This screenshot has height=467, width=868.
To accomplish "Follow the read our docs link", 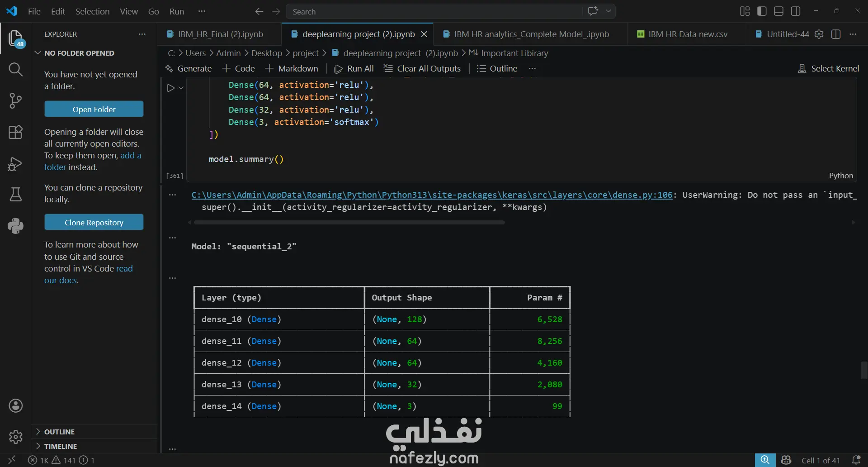I will 89,275.
